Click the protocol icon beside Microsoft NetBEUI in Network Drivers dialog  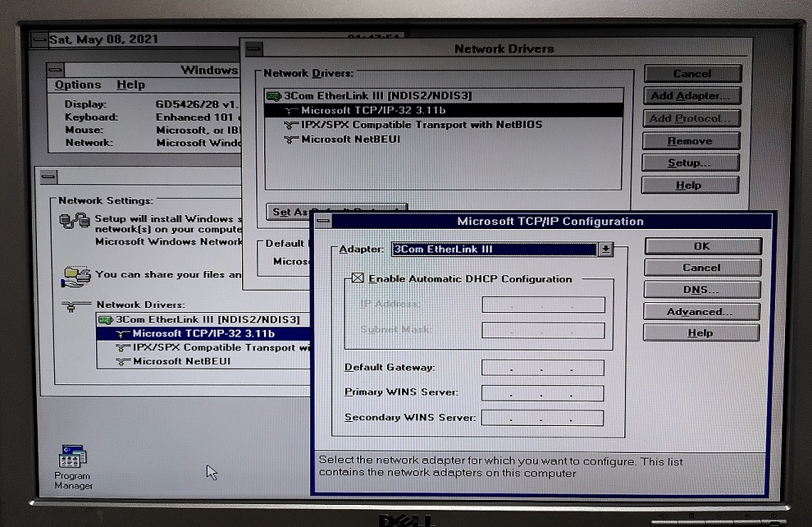tap(291, 140)
